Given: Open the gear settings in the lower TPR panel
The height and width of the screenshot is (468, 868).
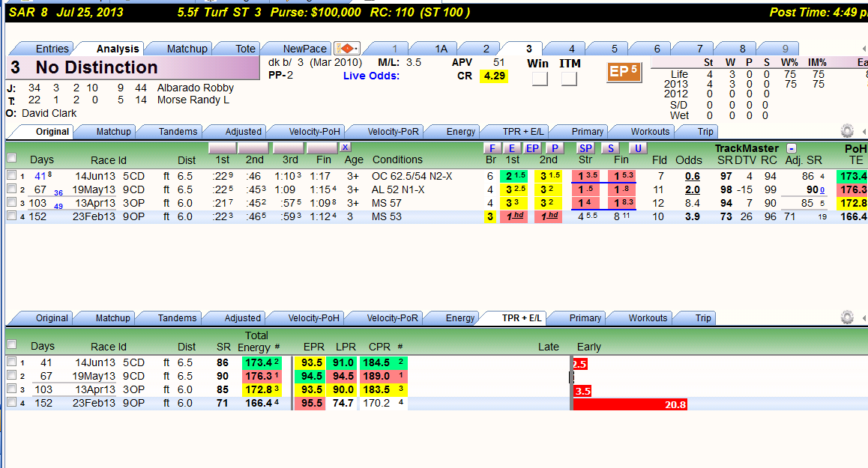Looking at the screenshot, I should click(847, 317).
